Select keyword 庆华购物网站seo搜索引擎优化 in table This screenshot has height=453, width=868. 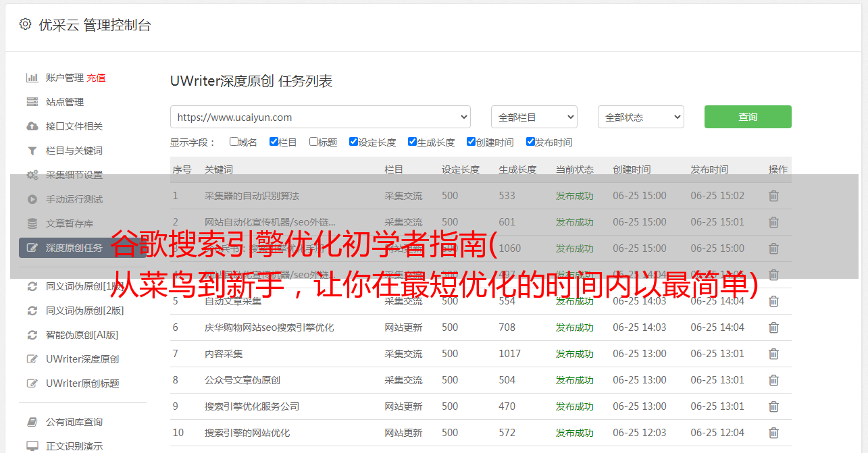tap(269, 327)
